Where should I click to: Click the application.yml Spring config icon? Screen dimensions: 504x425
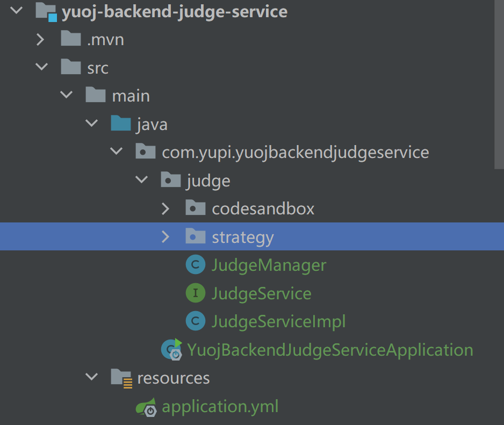click(147, 407)
